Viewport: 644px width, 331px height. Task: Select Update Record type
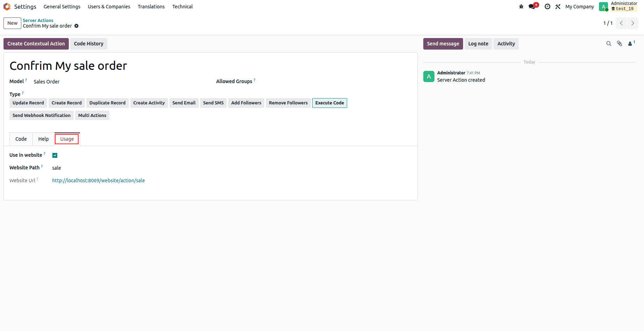pyautogui.click(x=28, y=103)
